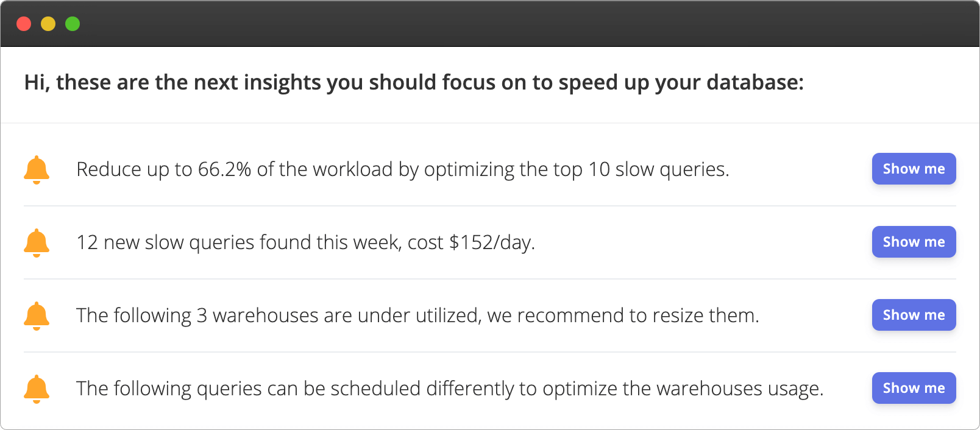Maximize the window using the green button
The width and height of the screenshot is (980, 430).
[73, 24]
